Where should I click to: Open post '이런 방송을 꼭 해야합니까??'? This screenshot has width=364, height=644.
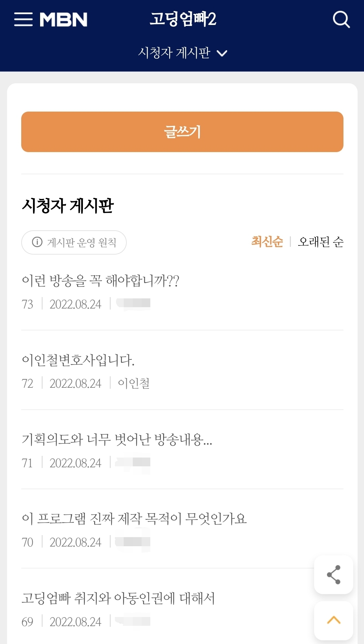100,281
